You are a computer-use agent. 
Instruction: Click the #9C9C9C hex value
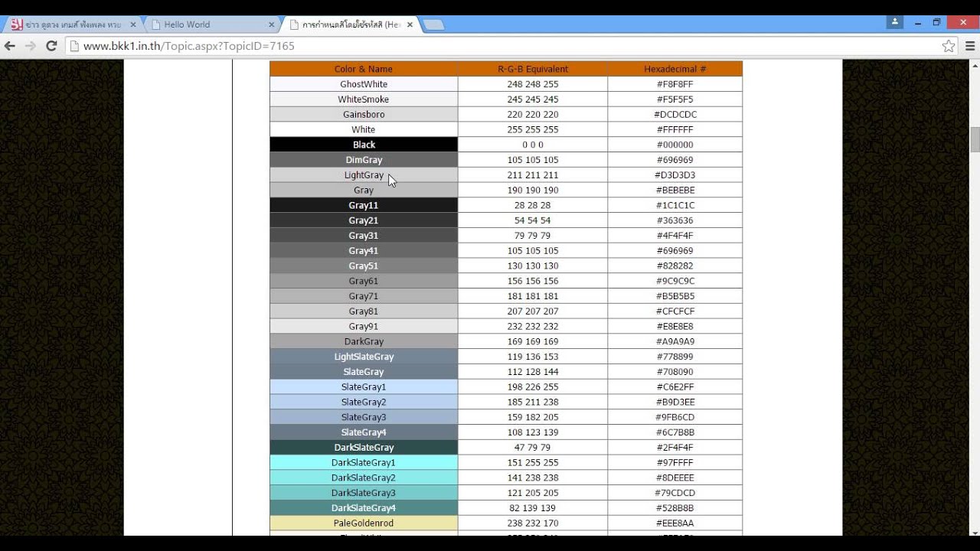coord(675,281)
